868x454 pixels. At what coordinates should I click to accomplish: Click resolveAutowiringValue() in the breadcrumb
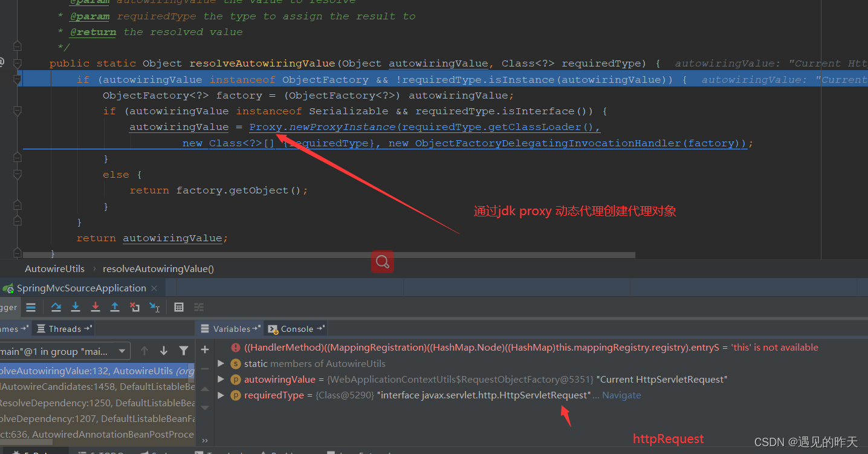click(x=158, y=268)
